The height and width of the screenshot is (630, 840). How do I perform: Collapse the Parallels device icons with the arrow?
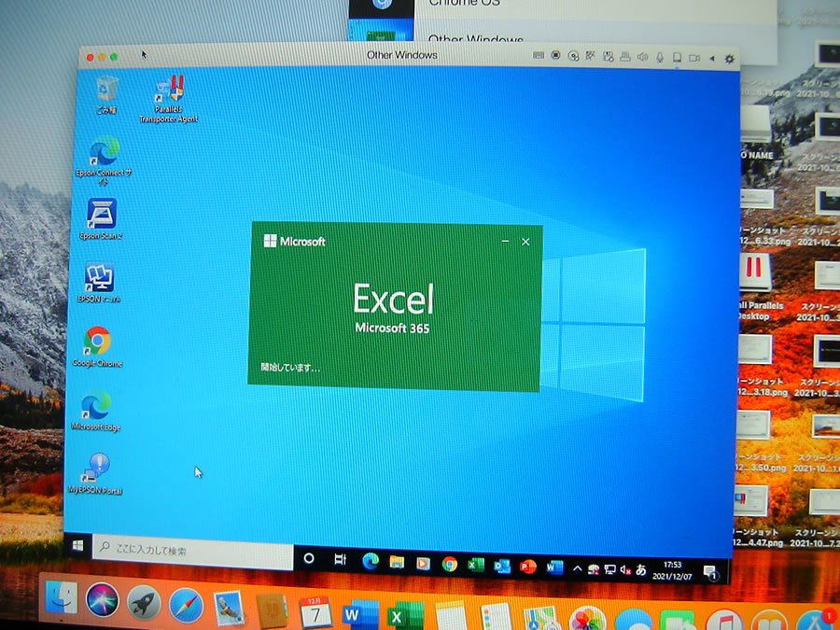point(712,59)
